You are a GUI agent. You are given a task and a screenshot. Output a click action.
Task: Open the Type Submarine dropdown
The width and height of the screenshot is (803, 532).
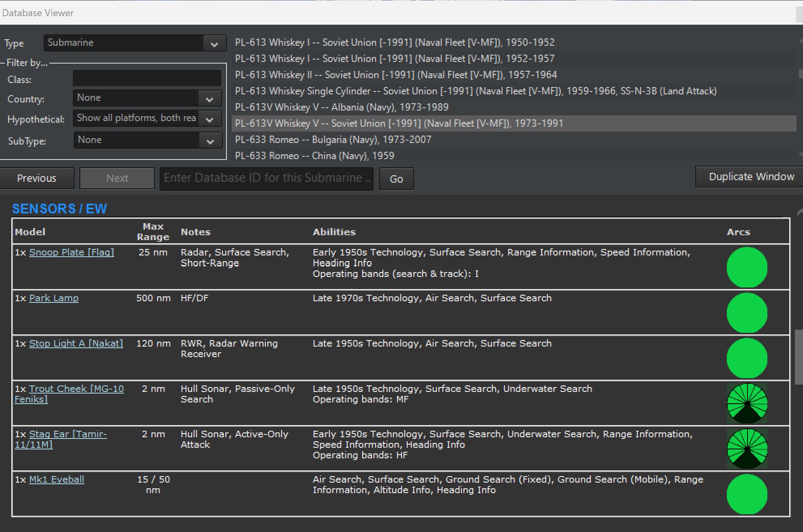[135, 43]
